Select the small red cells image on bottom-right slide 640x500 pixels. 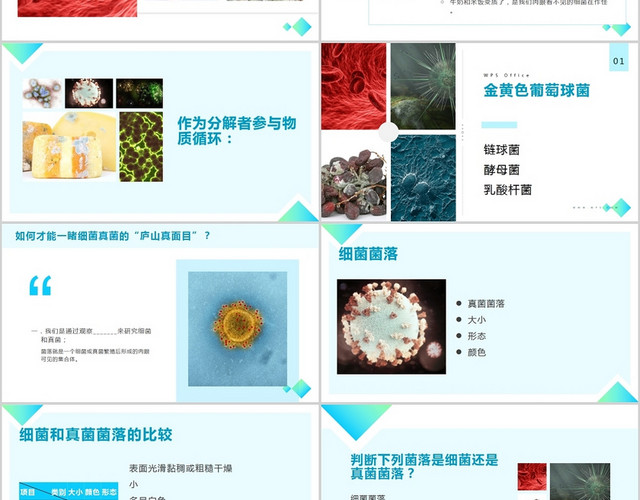point(532,477)
